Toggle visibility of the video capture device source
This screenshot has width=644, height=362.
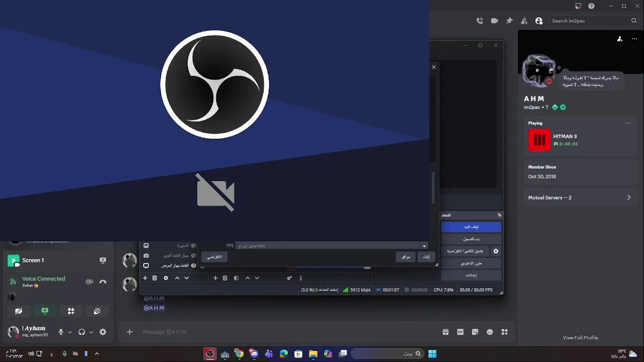[194, 255]
